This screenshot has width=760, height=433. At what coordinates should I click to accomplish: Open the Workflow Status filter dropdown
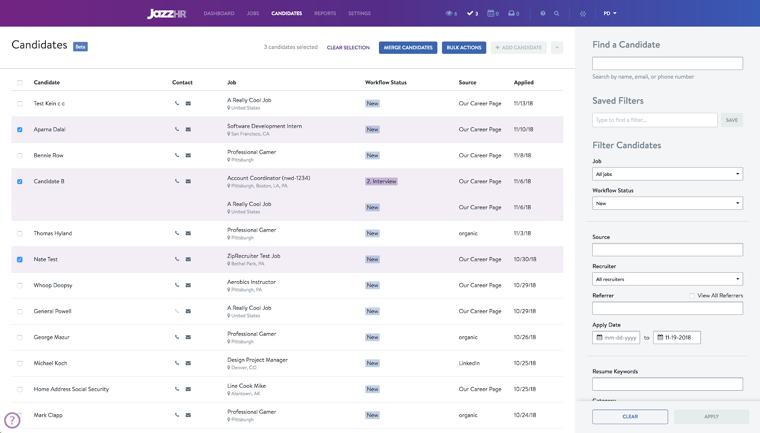pyautogui.click(x=667, y=204)
